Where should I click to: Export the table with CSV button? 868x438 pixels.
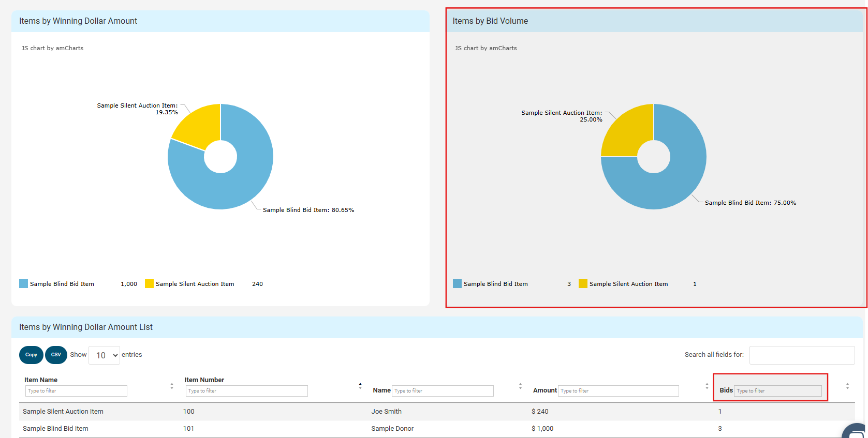[x=56, y=355]
